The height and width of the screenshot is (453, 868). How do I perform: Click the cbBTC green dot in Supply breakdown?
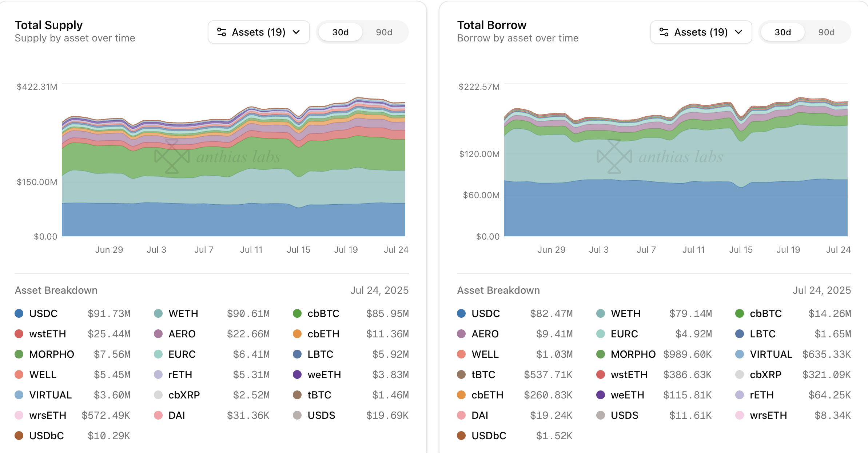click(x=297, y=313)
